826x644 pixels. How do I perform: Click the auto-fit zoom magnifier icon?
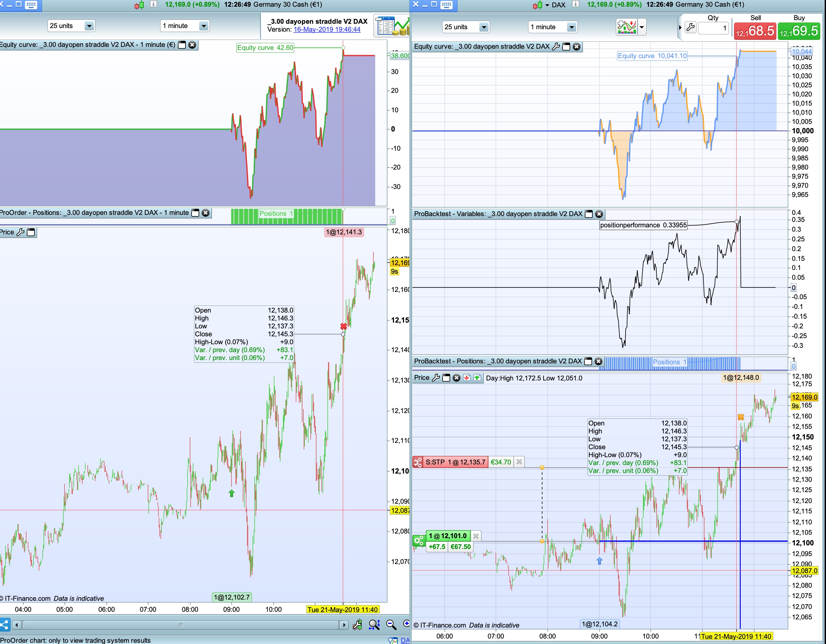374,625
